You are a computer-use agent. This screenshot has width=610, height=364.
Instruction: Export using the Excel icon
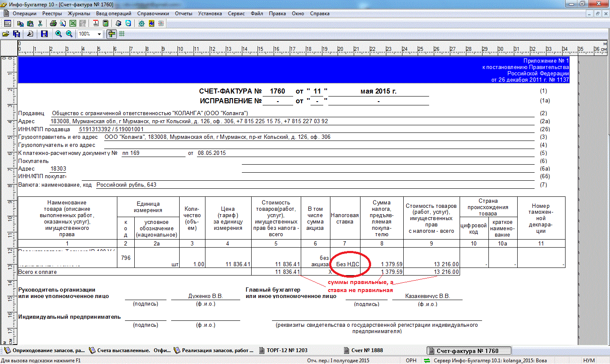coord(73,24)
